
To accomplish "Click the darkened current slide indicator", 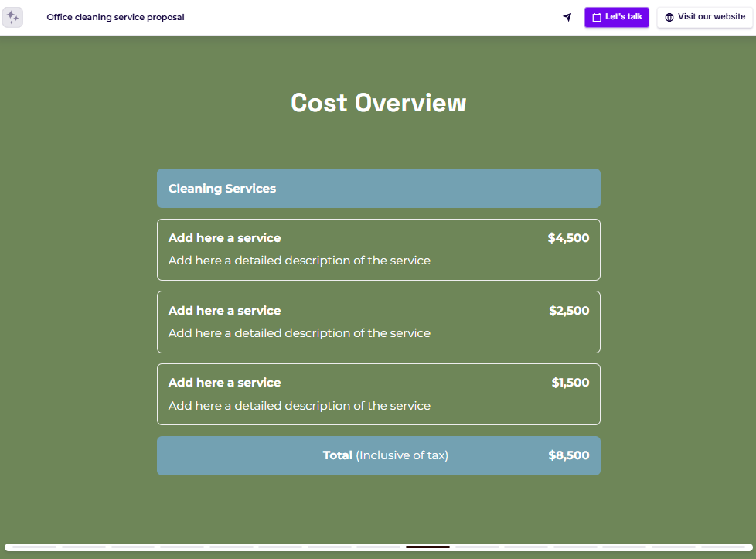I will (x=427, y=546).
